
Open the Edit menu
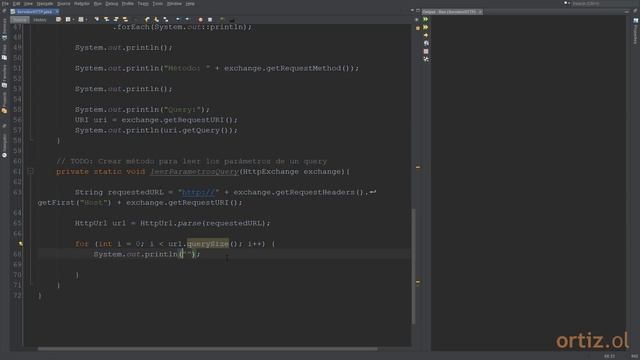click(x=16, y=4)
